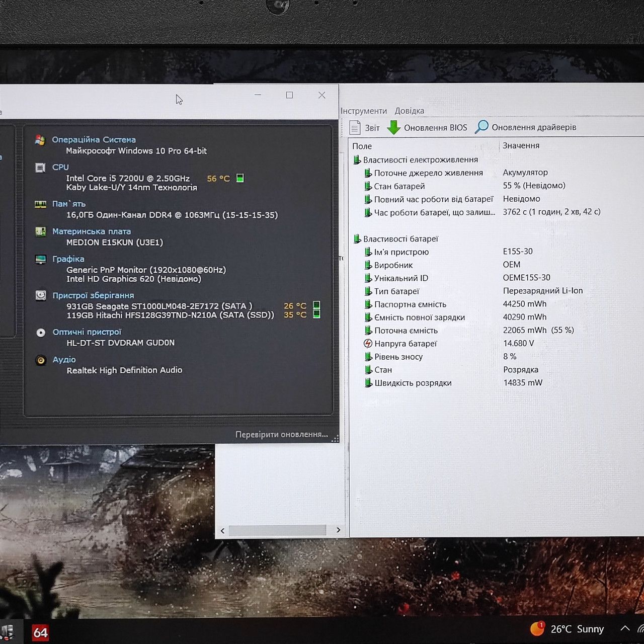Open the weather widget in the taskbar
The width and height of the screenshot is (644, 644).
[x=567, y=629]
